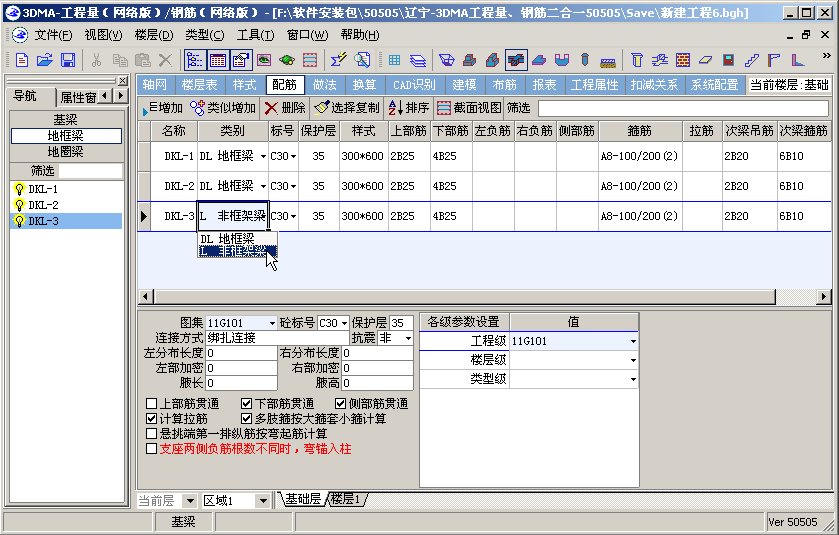
Task: Select the highlighted foundation beam icon
Action: click(516, 60)
